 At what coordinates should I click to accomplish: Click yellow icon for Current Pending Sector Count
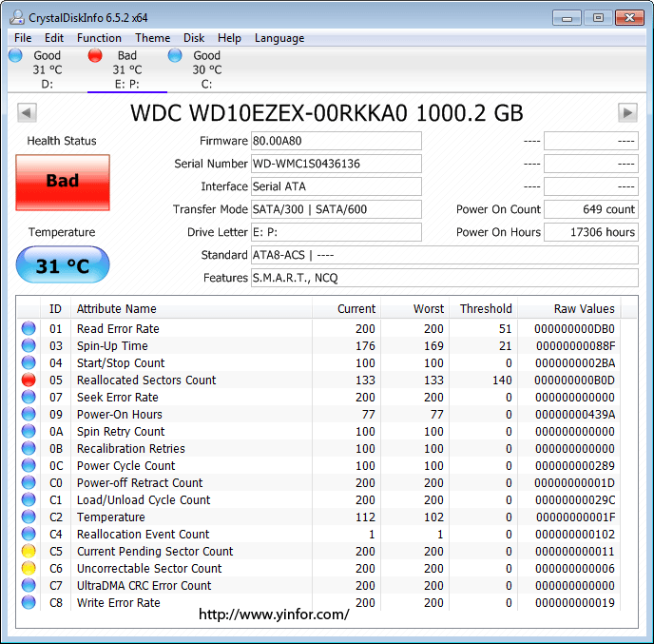[x=29, y=551]
